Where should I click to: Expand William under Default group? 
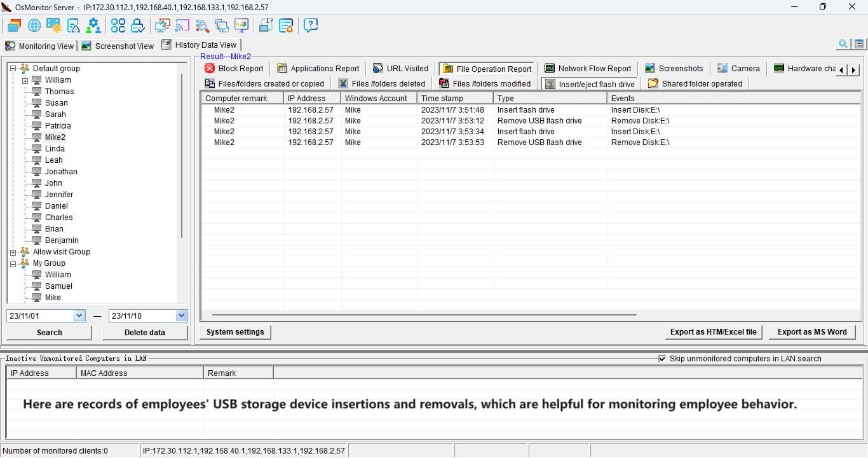pos(25,80)
